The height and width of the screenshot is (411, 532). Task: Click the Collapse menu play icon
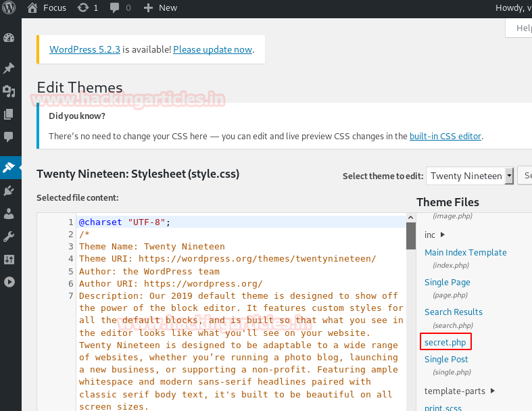[x=9, y=282]
